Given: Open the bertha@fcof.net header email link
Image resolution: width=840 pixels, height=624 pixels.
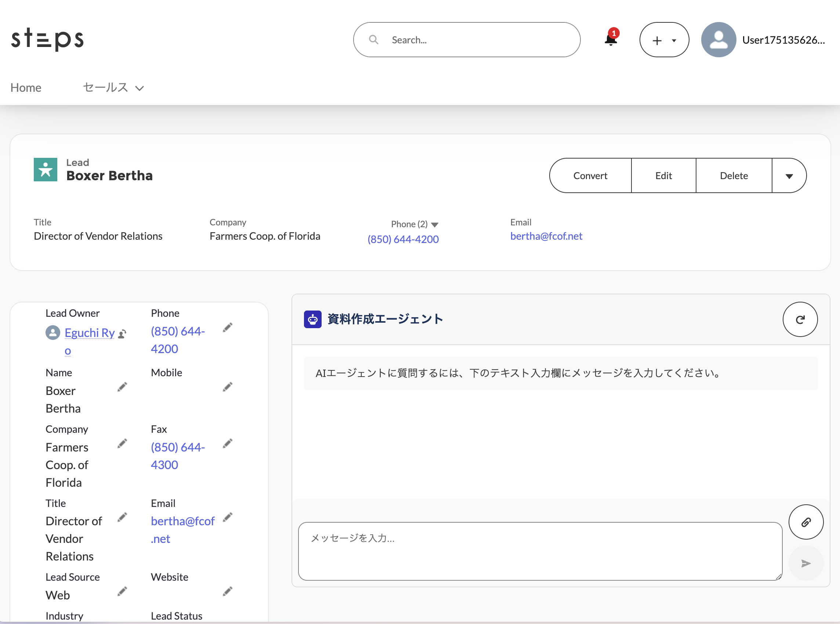Looking at the screenshot, I should pyautogui.click(x=546, y=236).
